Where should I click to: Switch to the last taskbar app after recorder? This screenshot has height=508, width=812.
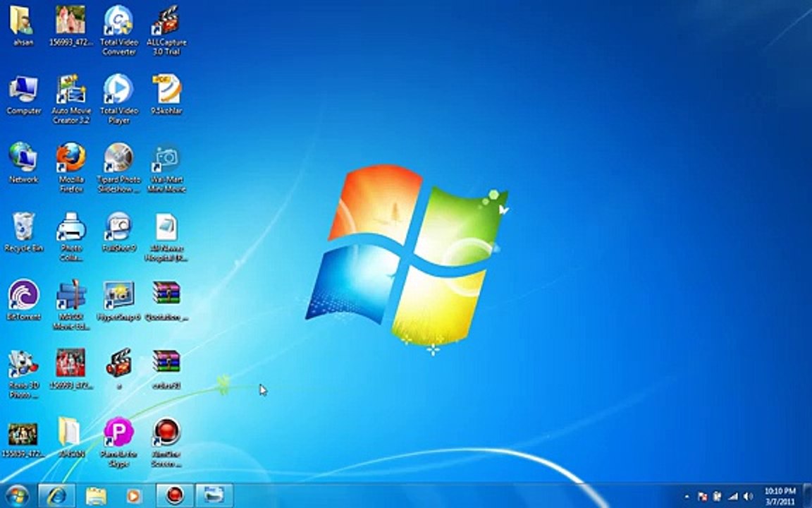point(214,495)
